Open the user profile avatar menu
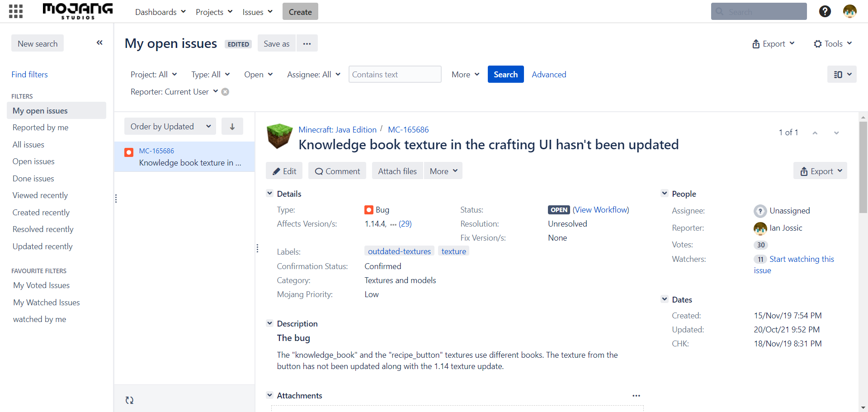The width and height of the screenshot is (868, 412). click(849, 11)
